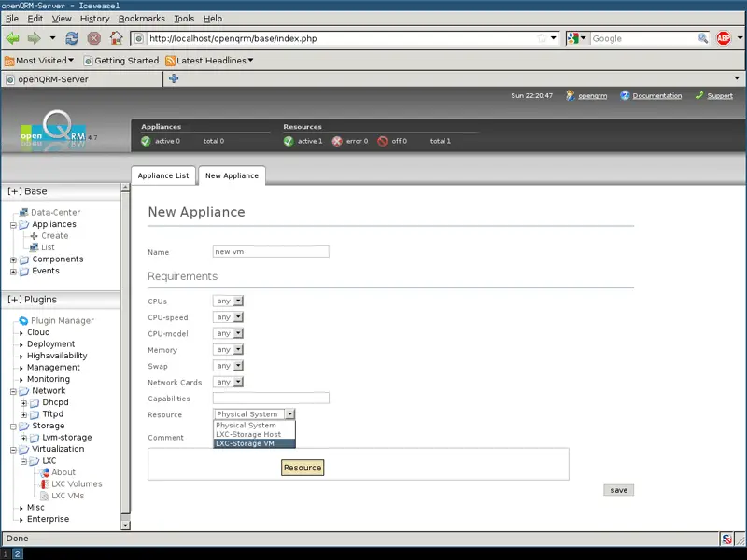Viewport: 747px width, 560px height.
Task: Click the NoScript icon in the status bar
Action: point(726,539)
